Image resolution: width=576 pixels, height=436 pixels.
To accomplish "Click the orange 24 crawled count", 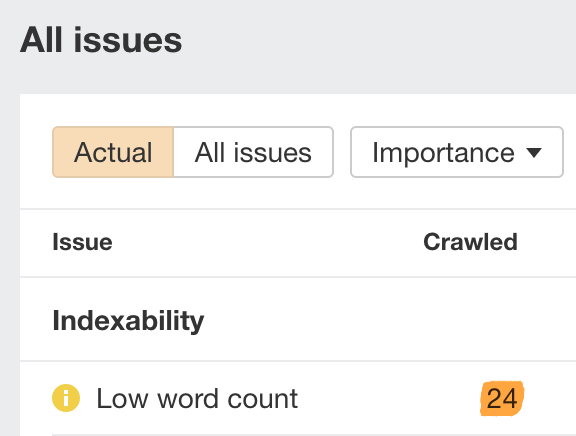I will coord(502,399).
